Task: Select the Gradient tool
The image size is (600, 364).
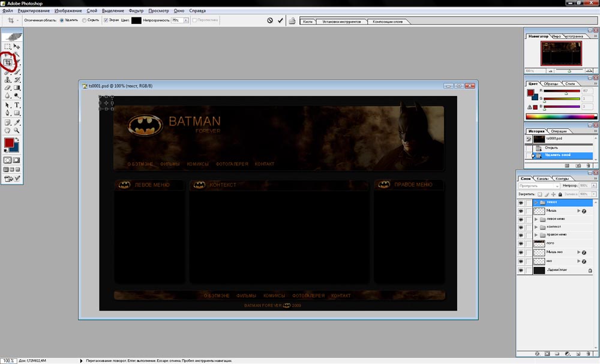Action: coord(17,88)
